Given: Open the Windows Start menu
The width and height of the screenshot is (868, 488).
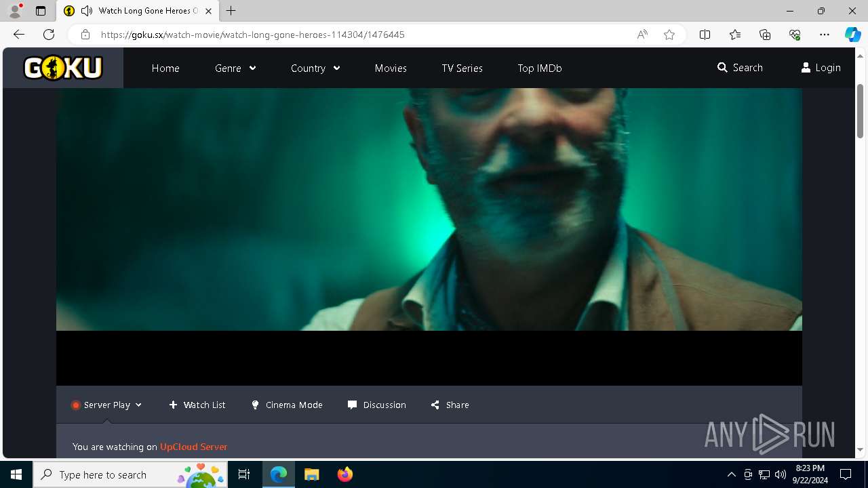Looking at the screenshot, I should pos(16,474).
